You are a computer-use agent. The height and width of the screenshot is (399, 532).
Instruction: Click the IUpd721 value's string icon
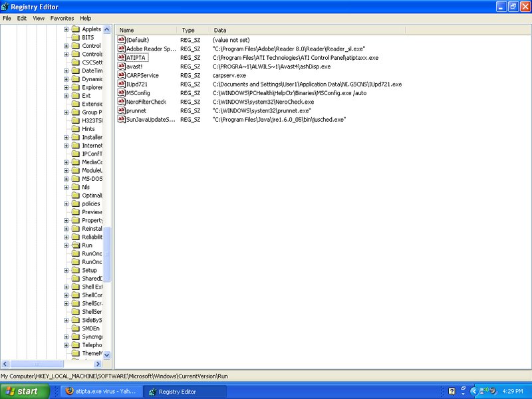pyautogui.click(x=122, y=84)
